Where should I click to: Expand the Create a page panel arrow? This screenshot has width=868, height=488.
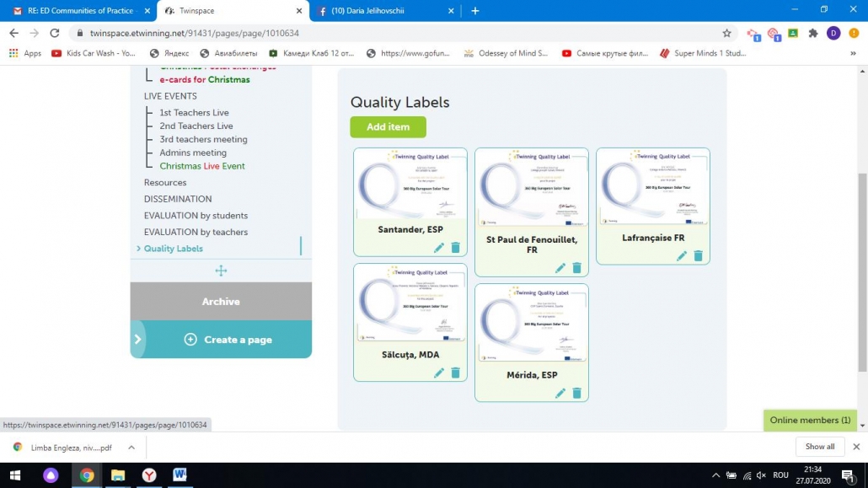[x=137, y=339]
